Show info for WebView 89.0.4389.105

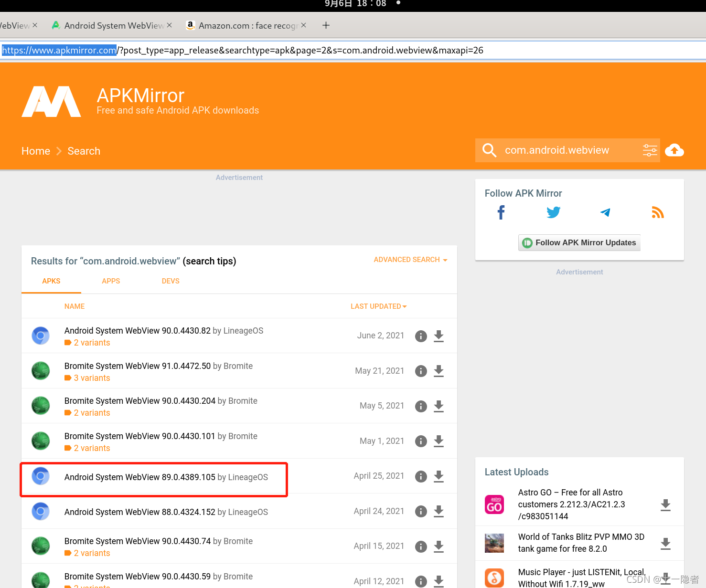click(421, 476)
